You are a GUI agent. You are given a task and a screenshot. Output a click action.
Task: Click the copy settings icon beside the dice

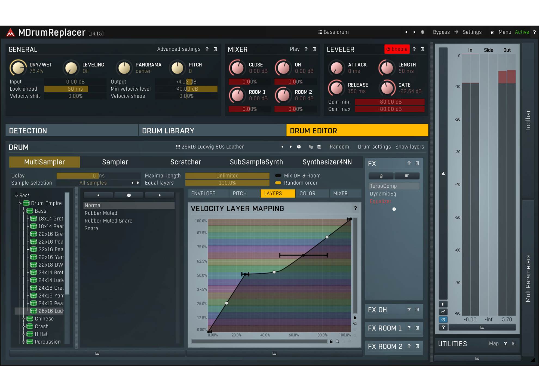(x=311, y=147)
